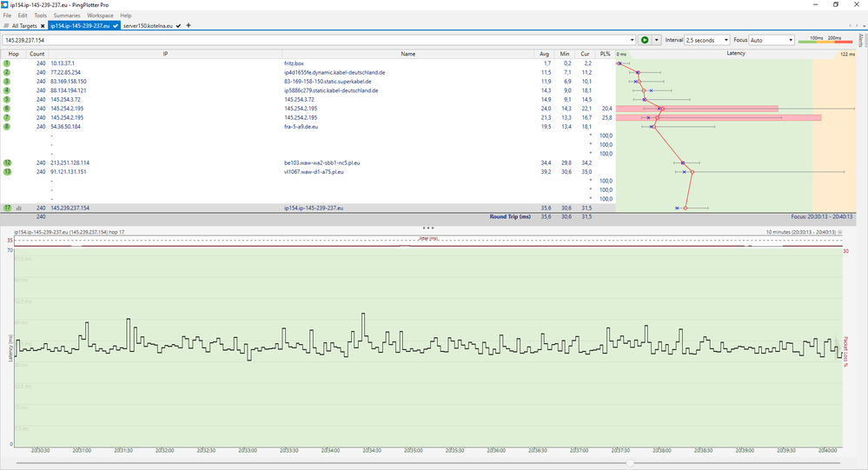Open the Alerts side panel
Screen dimensions: 868x470
861,41
